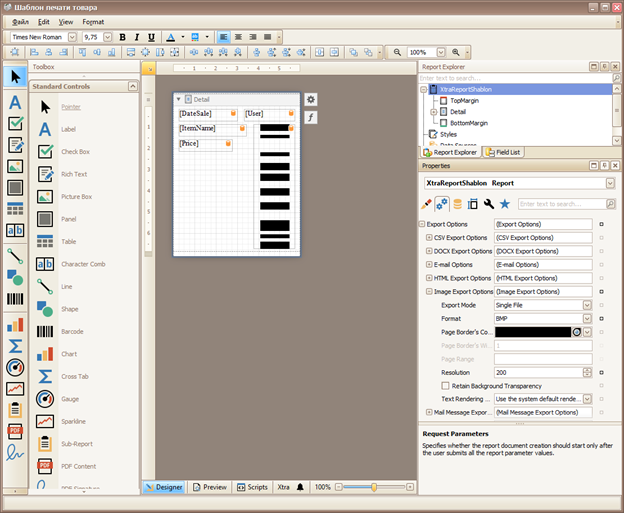Toggle align text left
This screenshot has width=624, height=513.
(x=224, y=37)
